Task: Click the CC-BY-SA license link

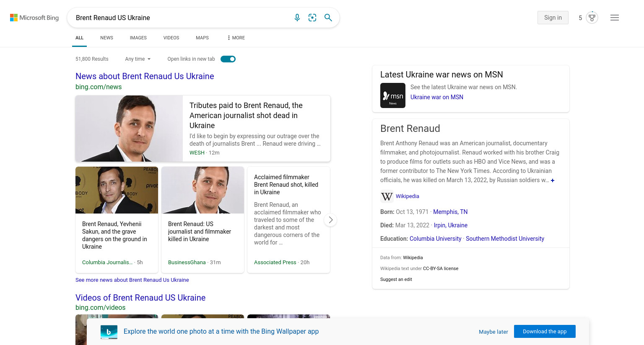Action: point(441,269)
